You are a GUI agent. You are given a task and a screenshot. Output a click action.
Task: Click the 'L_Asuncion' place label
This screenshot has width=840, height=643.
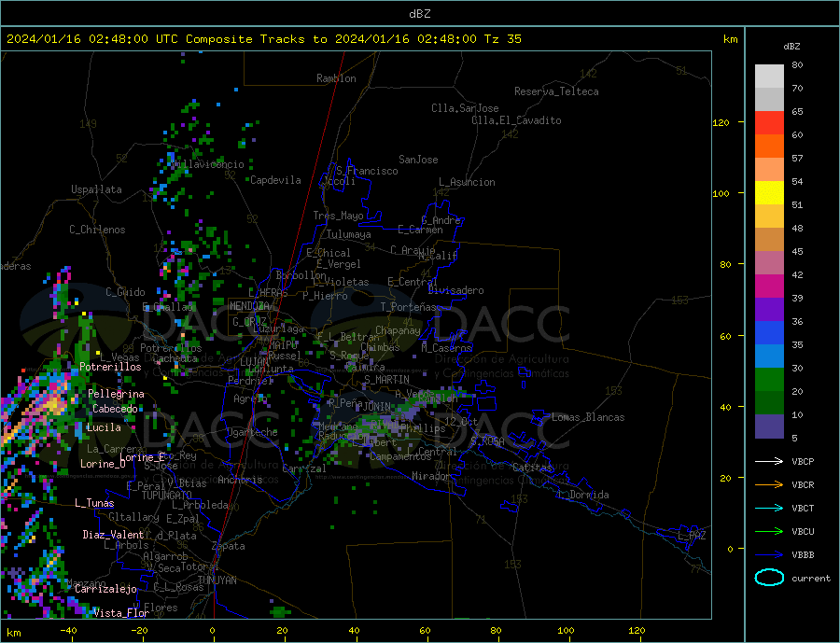pos(467,182)
